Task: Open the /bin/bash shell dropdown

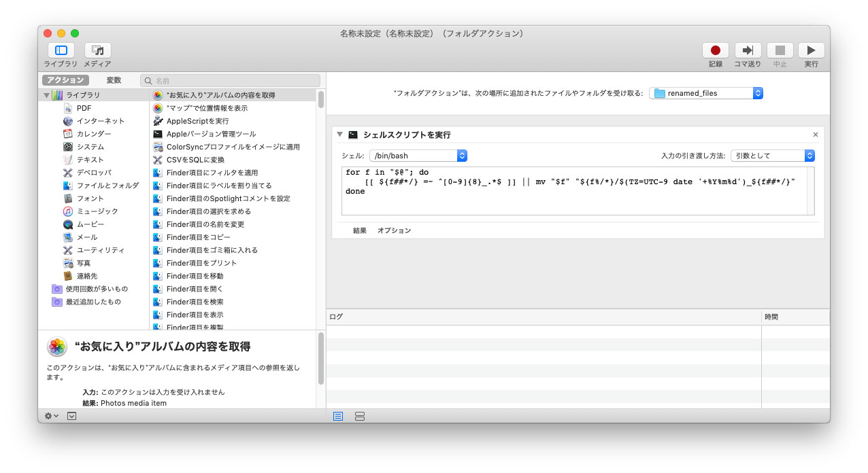Action: coord(418,156)
